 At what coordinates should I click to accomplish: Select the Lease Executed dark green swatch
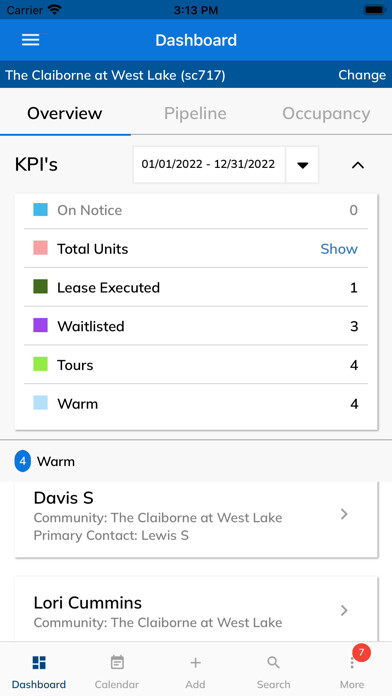[40, 287]
